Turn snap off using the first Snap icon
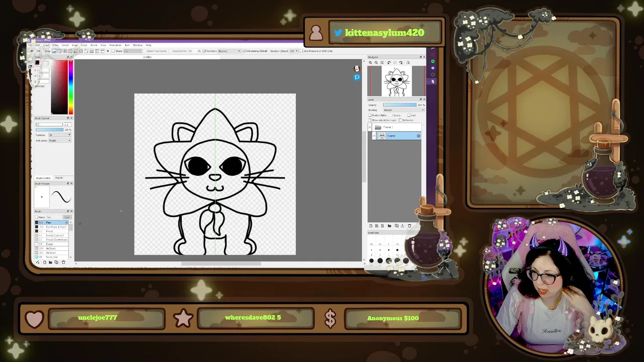Screen dimensions: 644x362 click(54, 51)
